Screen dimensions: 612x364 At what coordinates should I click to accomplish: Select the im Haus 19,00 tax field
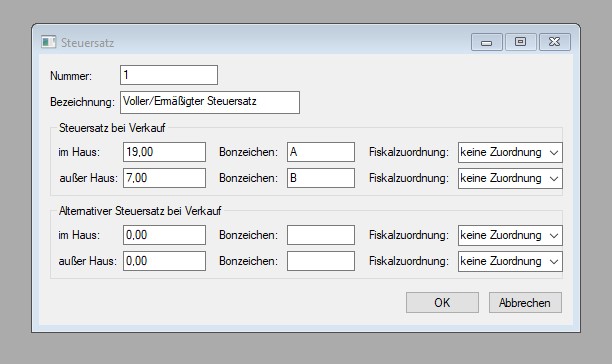(164, 152)
